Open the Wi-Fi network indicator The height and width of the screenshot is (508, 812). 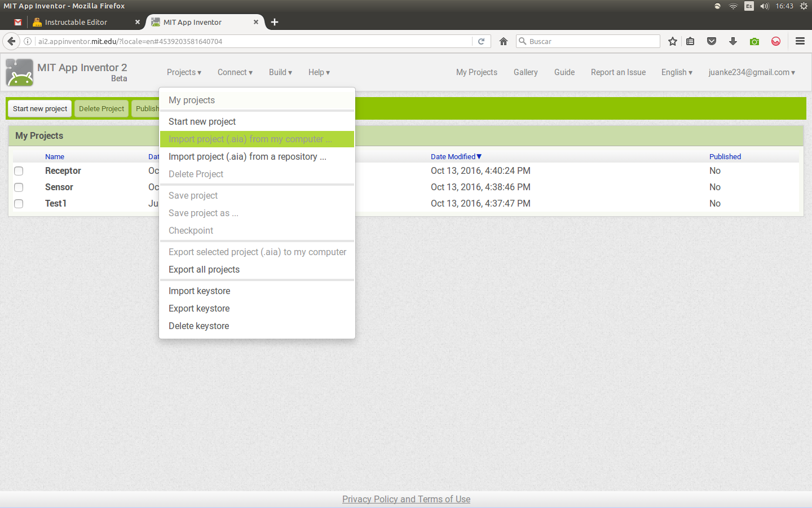733,6
